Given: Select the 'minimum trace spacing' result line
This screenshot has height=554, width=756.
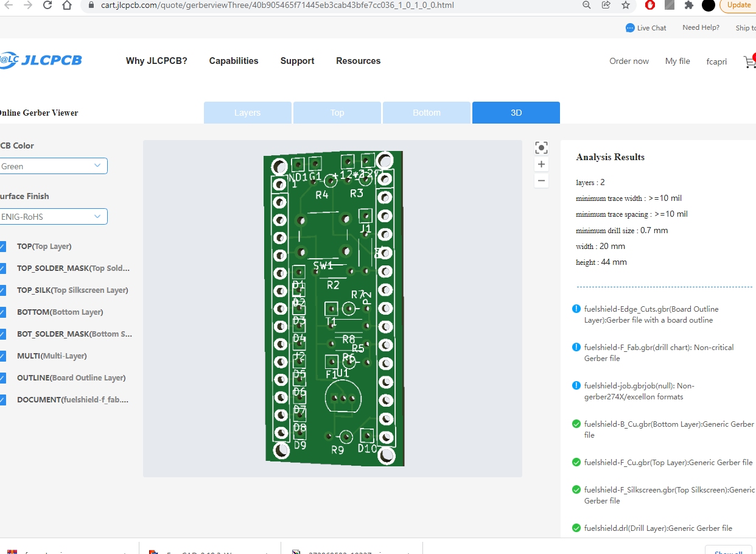Looking at the screenshot, I should point(632,214).
